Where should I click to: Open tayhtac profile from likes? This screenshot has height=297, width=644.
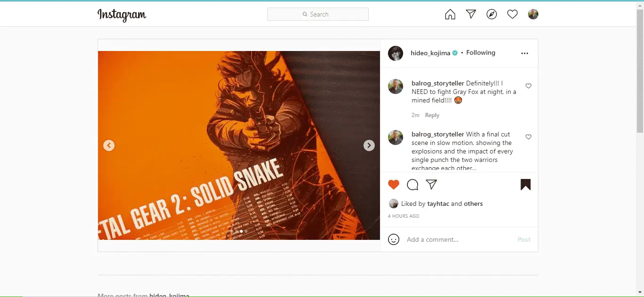[x=438, y=204]
